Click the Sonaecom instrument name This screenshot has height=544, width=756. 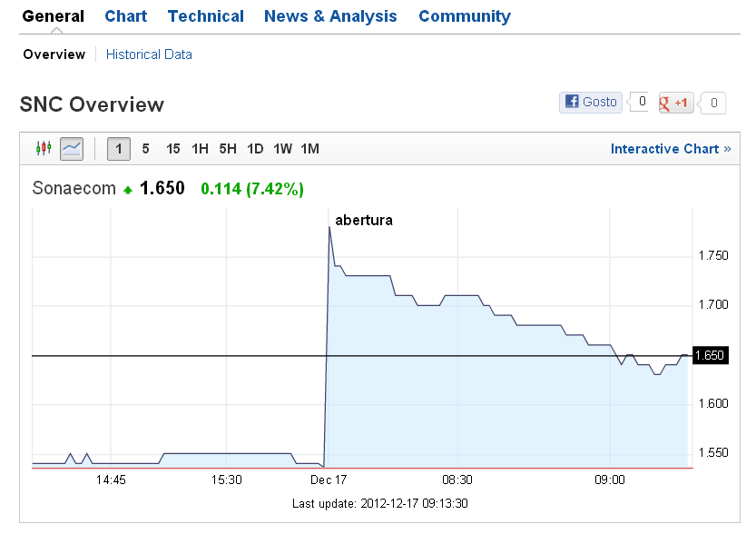click(x=74, y=188)
